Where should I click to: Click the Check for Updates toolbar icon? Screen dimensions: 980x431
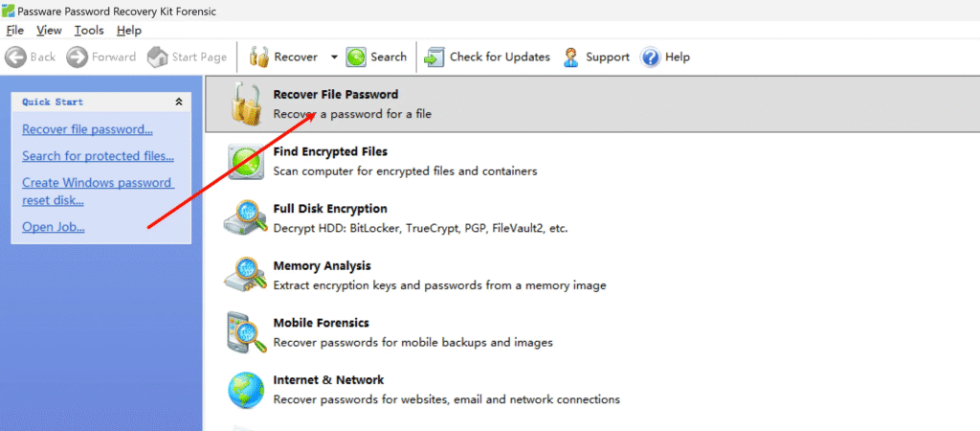click(x=434, y=57)
